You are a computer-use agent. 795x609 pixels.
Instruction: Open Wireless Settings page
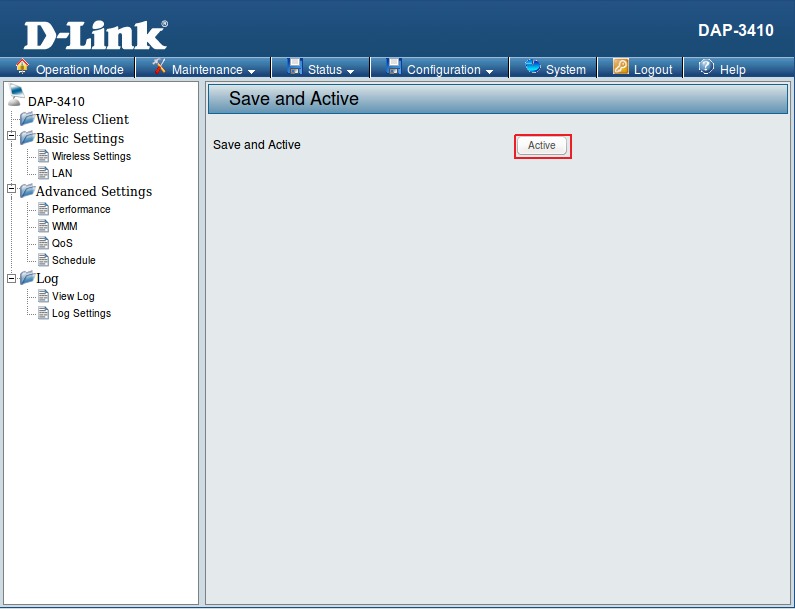click(x=91, y=156)
